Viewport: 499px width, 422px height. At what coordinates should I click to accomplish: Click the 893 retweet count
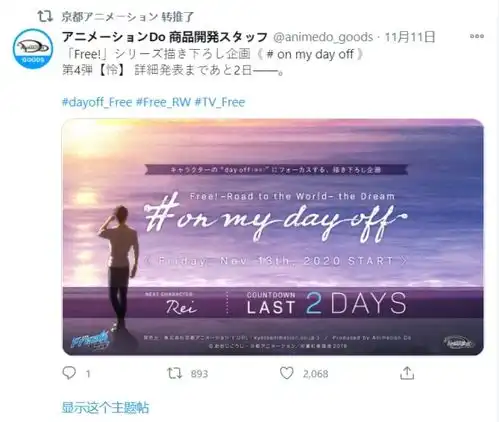(x=199, y=374)
